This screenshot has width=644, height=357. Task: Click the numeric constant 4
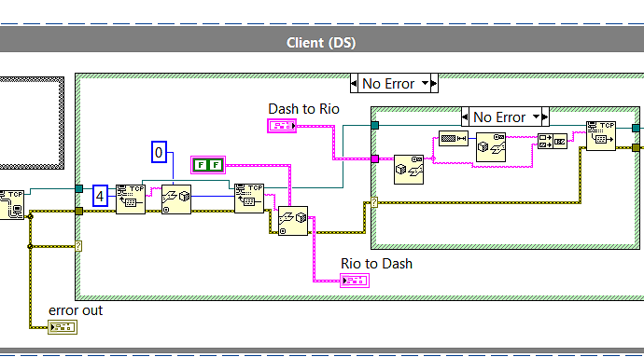point(100,196)
